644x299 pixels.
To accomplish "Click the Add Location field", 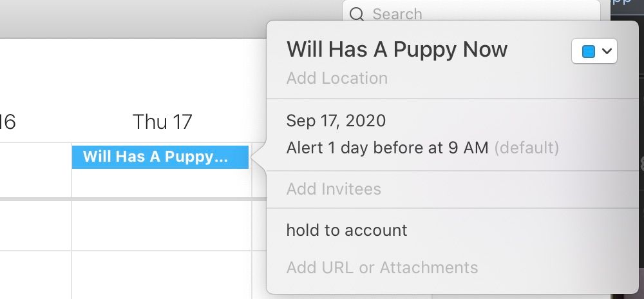I will pyautogui.click(x=337, y=79).
